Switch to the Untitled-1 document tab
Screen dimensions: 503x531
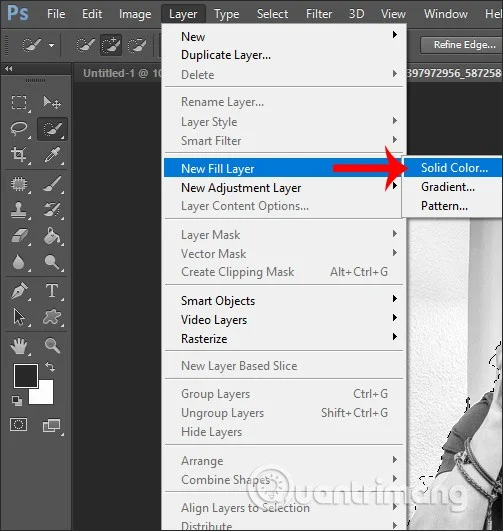122,73
